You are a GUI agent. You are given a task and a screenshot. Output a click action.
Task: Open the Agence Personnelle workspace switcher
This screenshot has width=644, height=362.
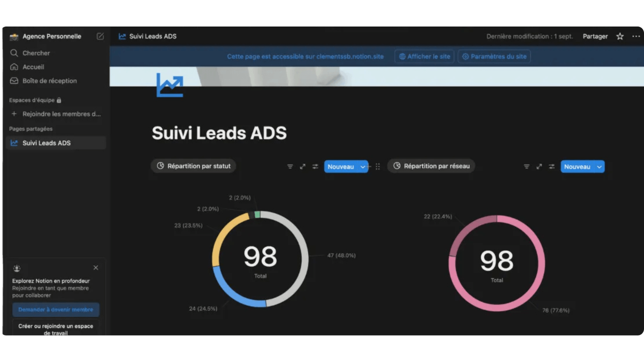tap(52, 36)
